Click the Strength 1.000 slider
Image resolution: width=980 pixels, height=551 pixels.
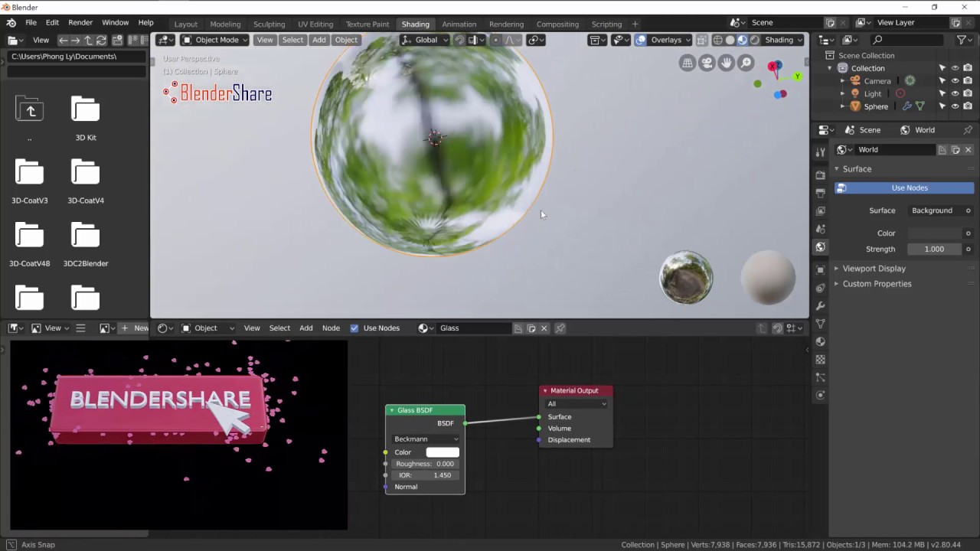coord(935,249)
